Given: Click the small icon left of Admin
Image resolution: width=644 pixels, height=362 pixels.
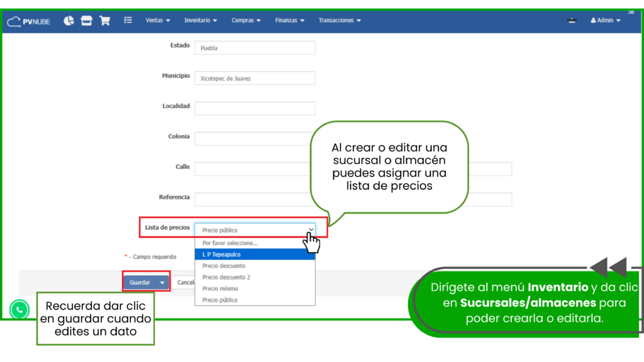Looking at the screenshot, I should coord(572,21).
